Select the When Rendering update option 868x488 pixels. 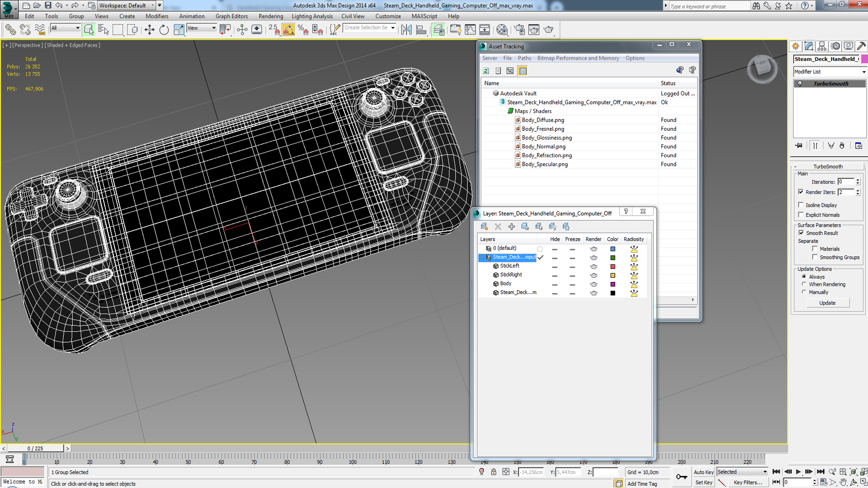(x=804, y=284)
